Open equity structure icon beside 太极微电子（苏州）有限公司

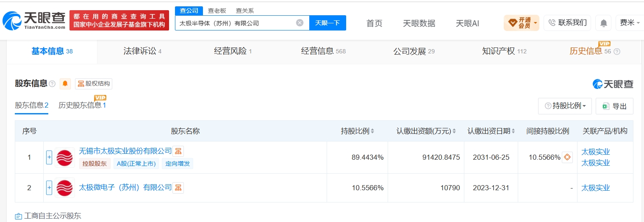click(x=178, y=188)
